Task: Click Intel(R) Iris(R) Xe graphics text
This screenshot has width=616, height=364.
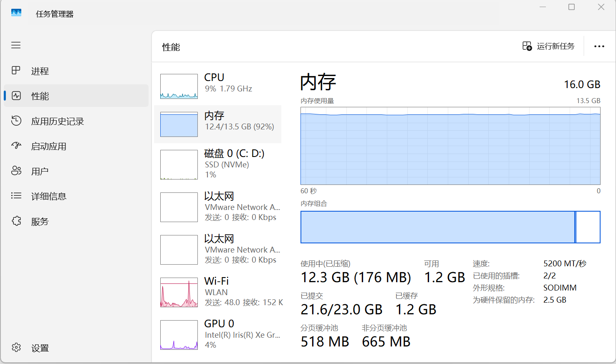Action: tap(242, 335)
